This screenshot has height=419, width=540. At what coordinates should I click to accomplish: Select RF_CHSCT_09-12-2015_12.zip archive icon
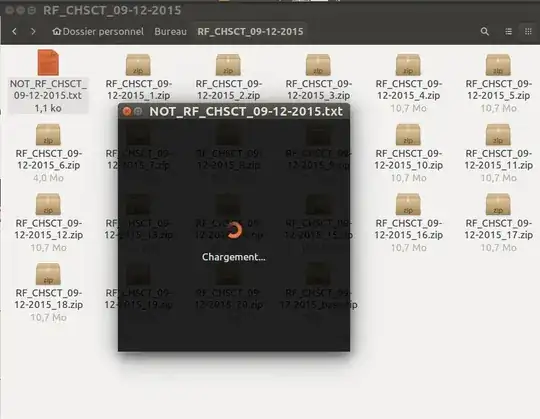pos(48,204)
